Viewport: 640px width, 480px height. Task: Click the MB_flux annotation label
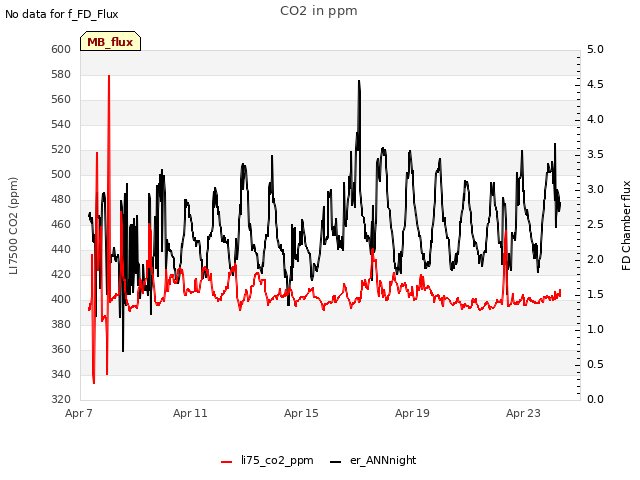tap(110, 41)
